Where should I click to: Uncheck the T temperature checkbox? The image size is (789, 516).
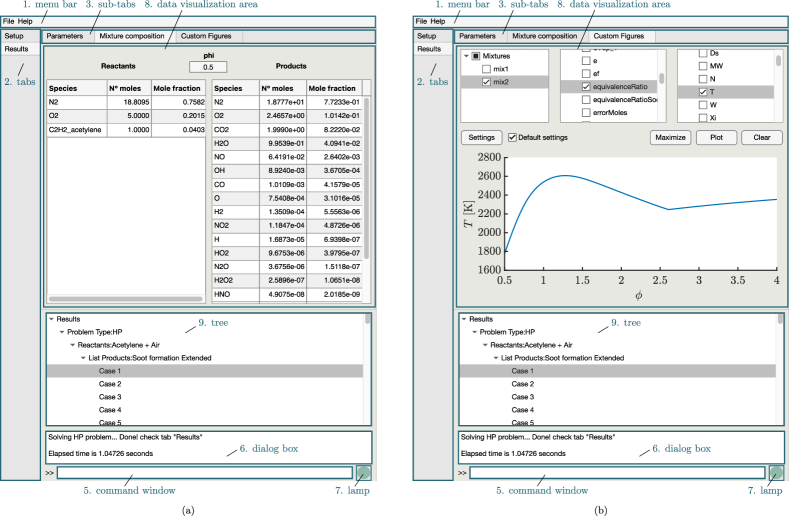[x=701, y=91]
